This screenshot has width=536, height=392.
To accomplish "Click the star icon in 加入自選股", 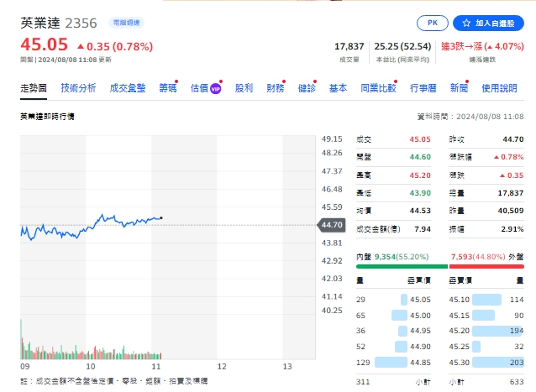I will click(x=466, y=23).
